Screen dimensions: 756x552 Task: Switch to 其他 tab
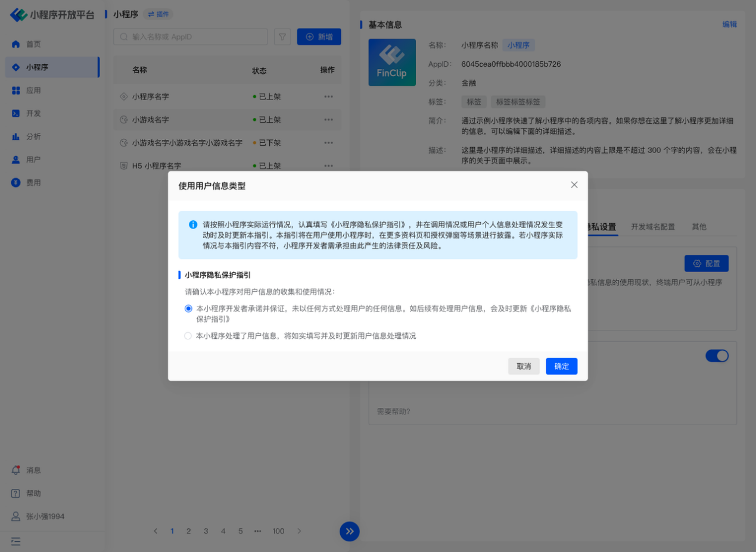coord(699,227)
